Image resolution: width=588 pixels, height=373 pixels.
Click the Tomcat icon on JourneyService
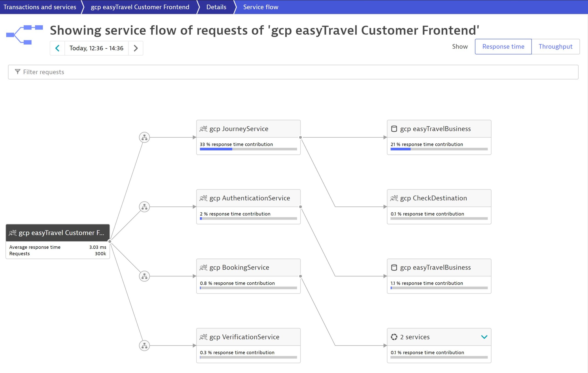203,129
